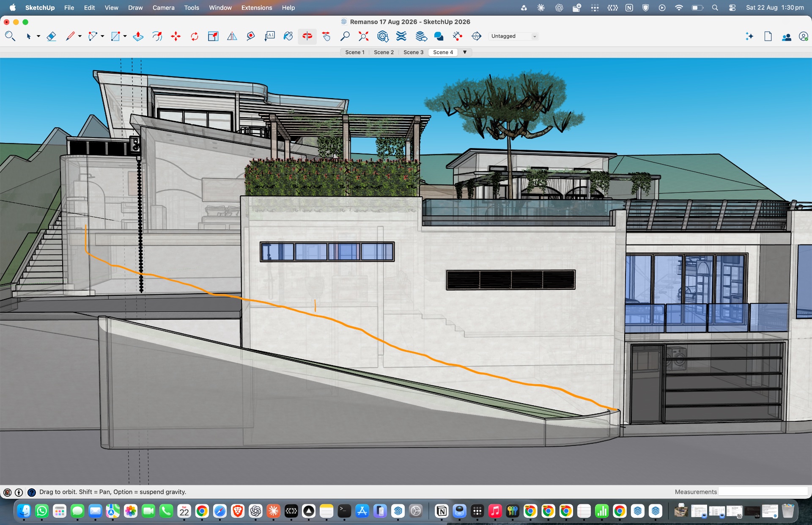Image resolution: width=812 pixels, height=525 pixels.
Task: Open the Untagged tag dropdown
Action: [x=513, y=36]
